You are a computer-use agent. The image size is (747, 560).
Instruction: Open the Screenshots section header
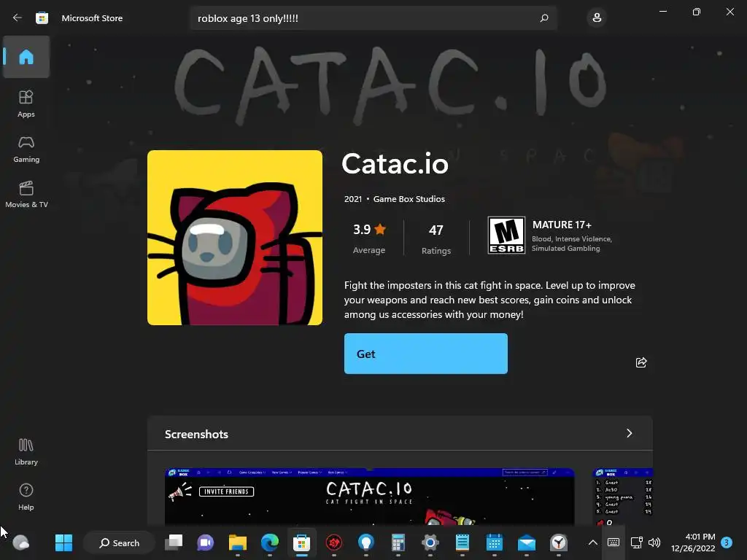click(x=400, y=433)
